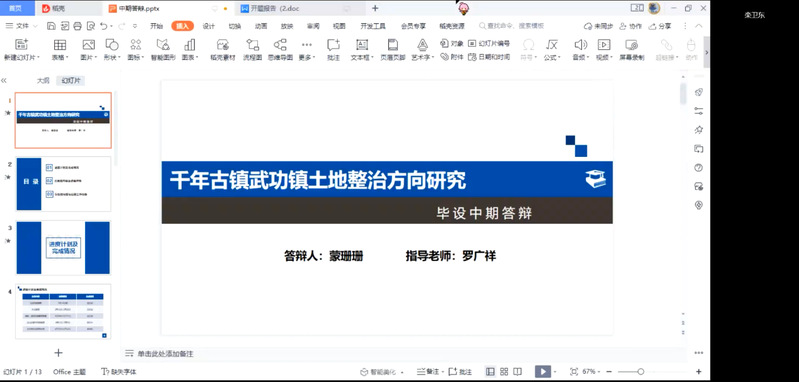Switch to slide sorter grid view

click(x=504, y=372)
